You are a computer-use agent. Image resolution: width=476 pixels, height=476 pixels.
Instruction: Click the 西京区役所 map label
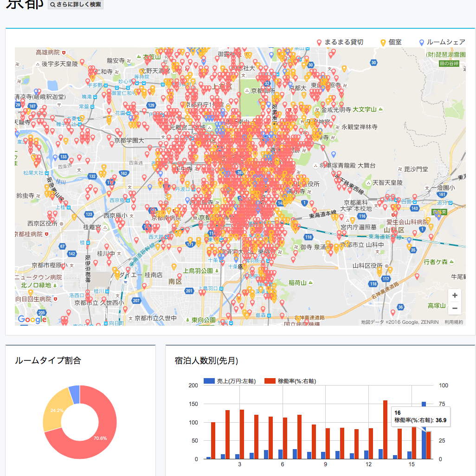point(43,224)
